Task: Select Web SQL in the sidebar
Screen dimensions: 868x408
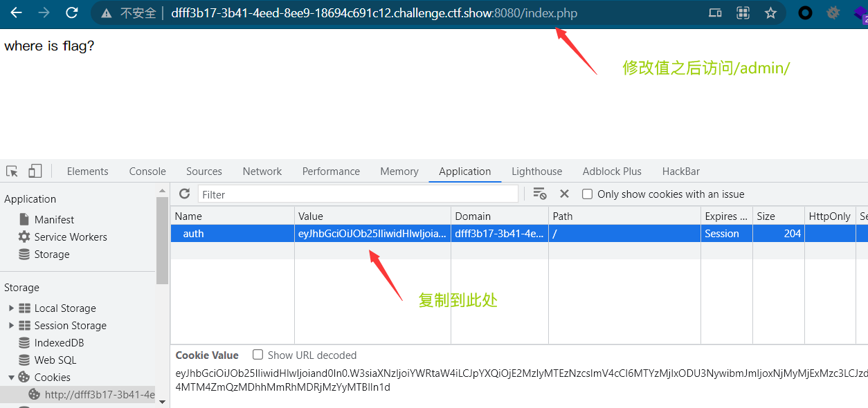Action: point(55,360)
